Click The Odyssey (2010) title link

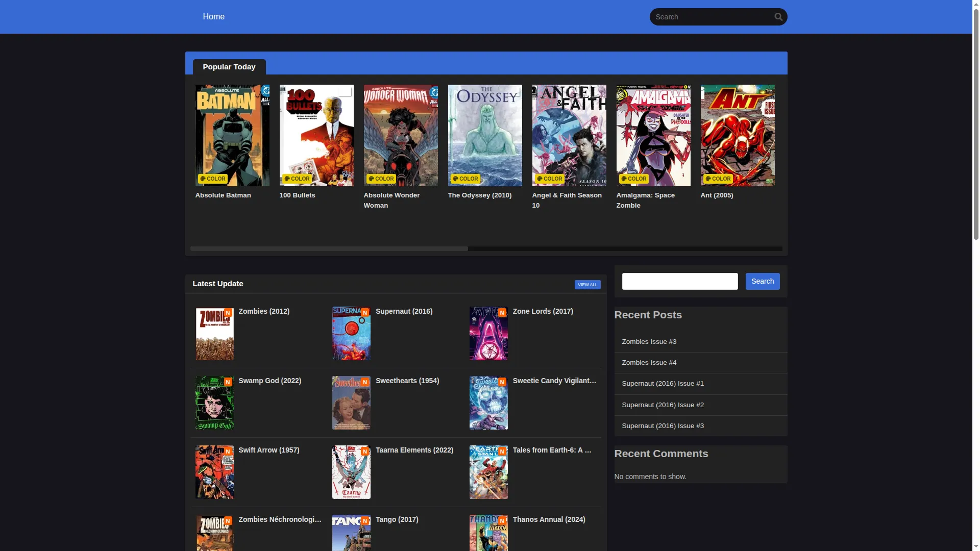pyautogui.click(x=480, y=195)
